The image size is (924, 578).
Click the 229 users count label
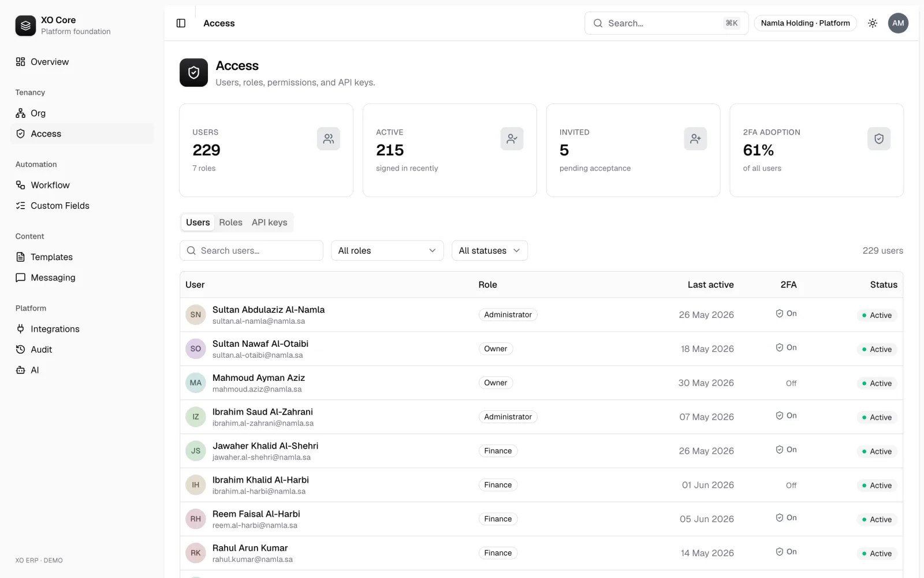pos(882,250)
